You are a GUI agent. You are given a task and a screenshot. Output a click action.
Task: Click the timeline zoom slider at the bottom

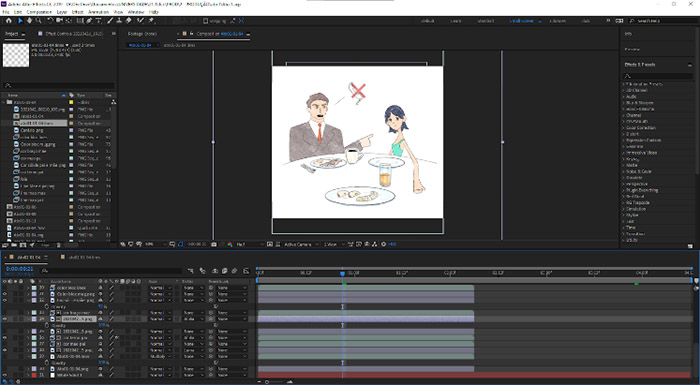[275, 382]
